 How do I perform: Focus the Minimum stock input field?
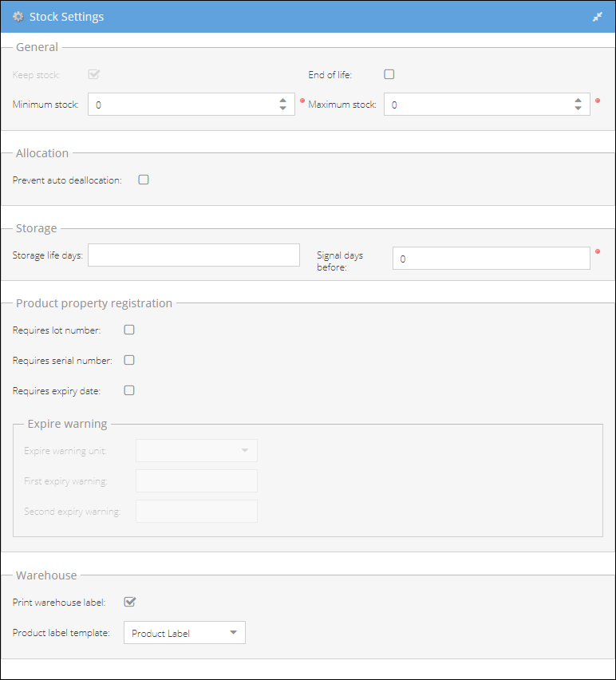click(x=183, y=104)
